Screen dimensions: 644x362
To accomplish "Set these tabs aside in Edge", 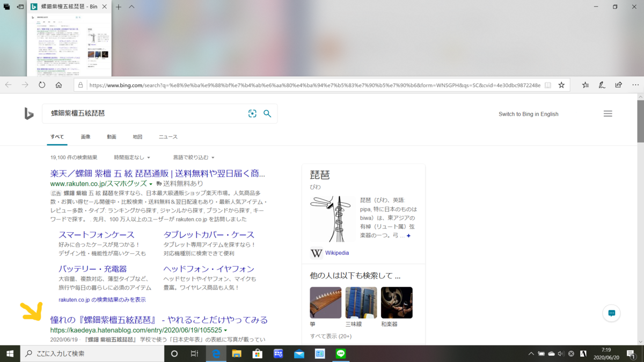I will tap(20, 7).
